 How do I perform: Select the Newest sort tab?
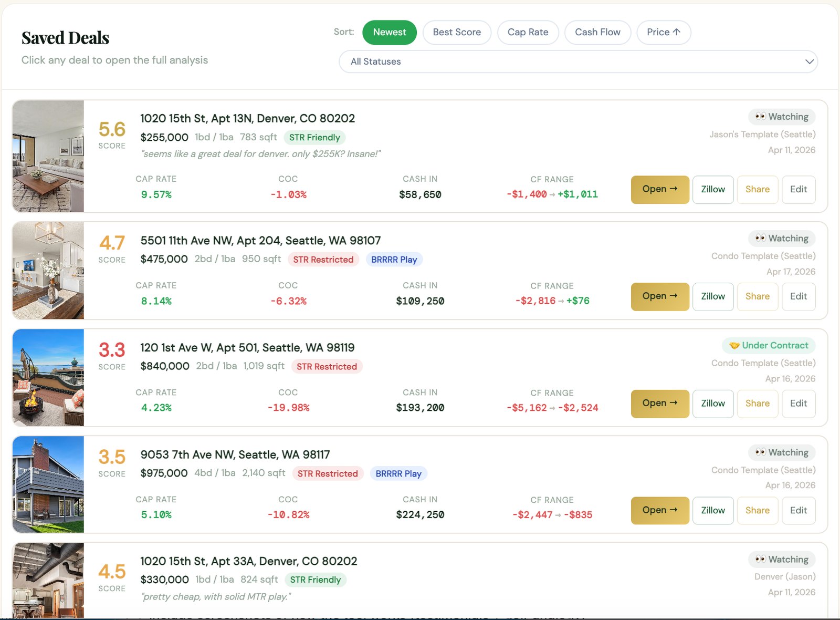[389, 32]
